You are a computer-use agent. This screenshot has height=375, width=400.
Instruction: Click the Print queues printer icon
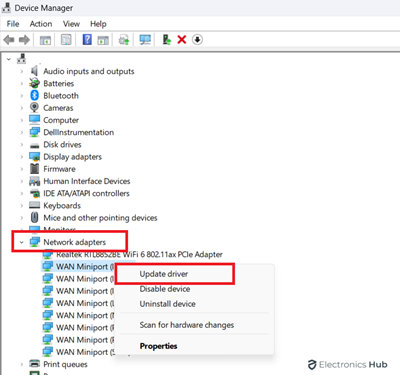click(x=34, y=364)
